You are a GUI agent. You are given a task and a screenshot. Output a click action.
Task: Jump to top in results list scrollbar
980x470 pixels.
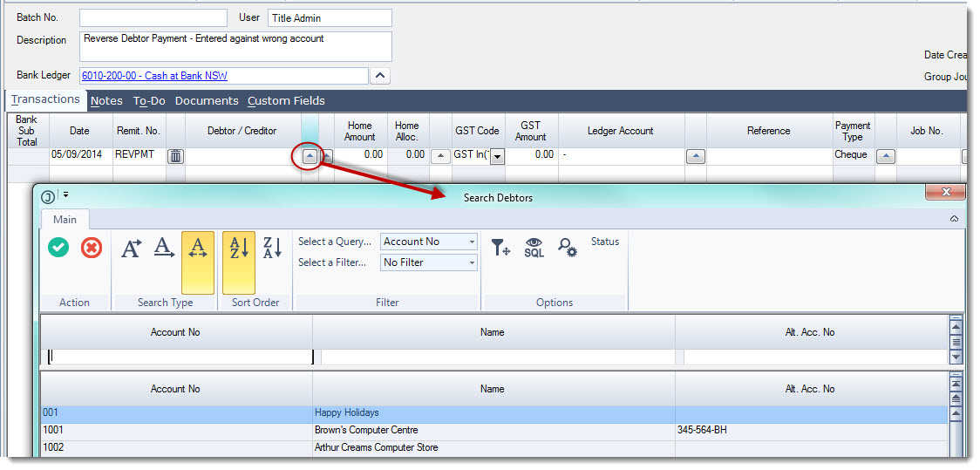(x=956, y=382)
